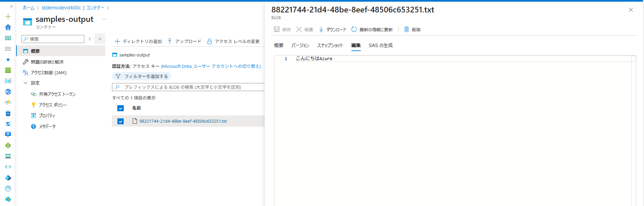Collapse the resource menu with double chevron
Screen dimensions: 644x206
click(x=100, y=39)
